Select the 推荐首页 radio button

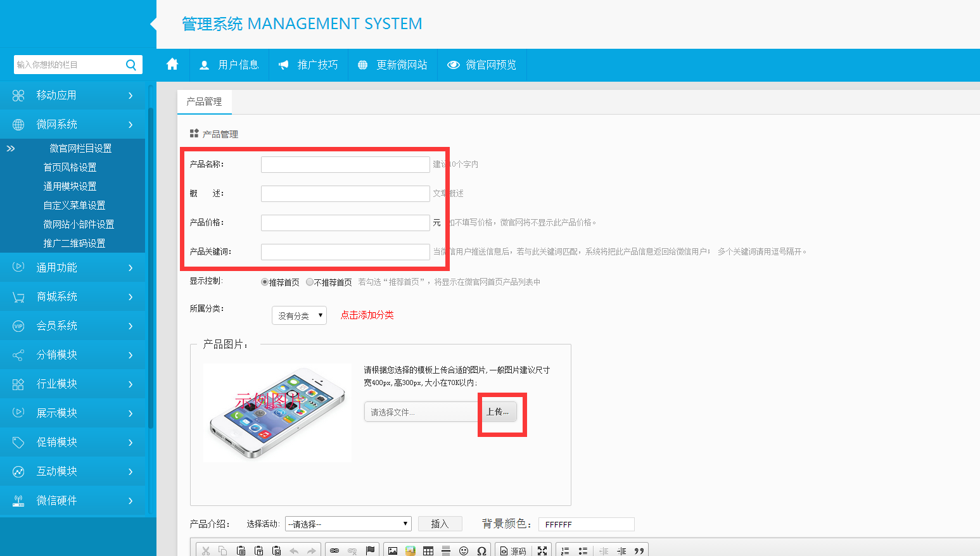tap(265, 282)
